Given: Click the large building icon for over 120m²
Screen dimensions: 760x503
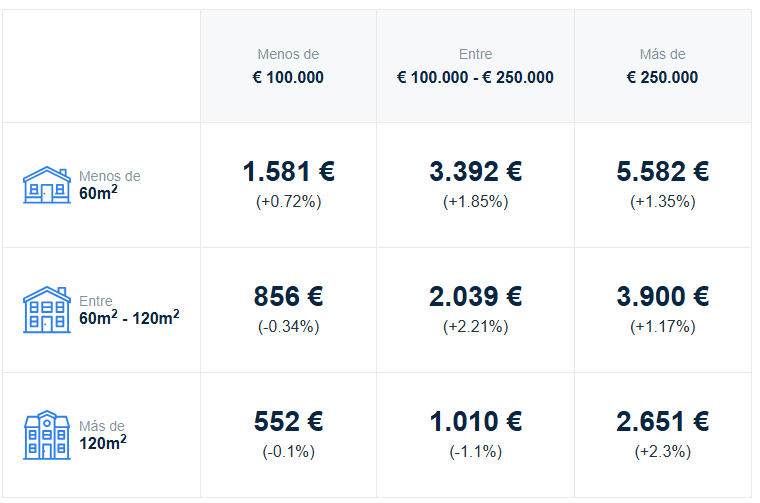Looking at the screenshot, I should pos(47,435).
